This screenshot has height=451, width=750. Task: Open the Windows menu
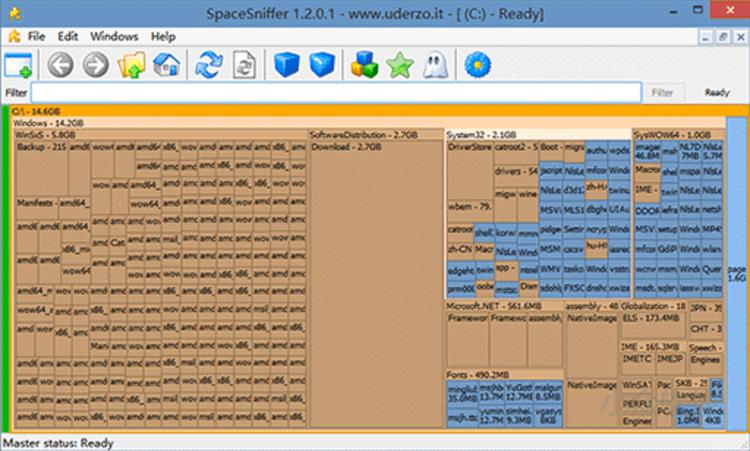pyautogui.click(x=114, y=36)
